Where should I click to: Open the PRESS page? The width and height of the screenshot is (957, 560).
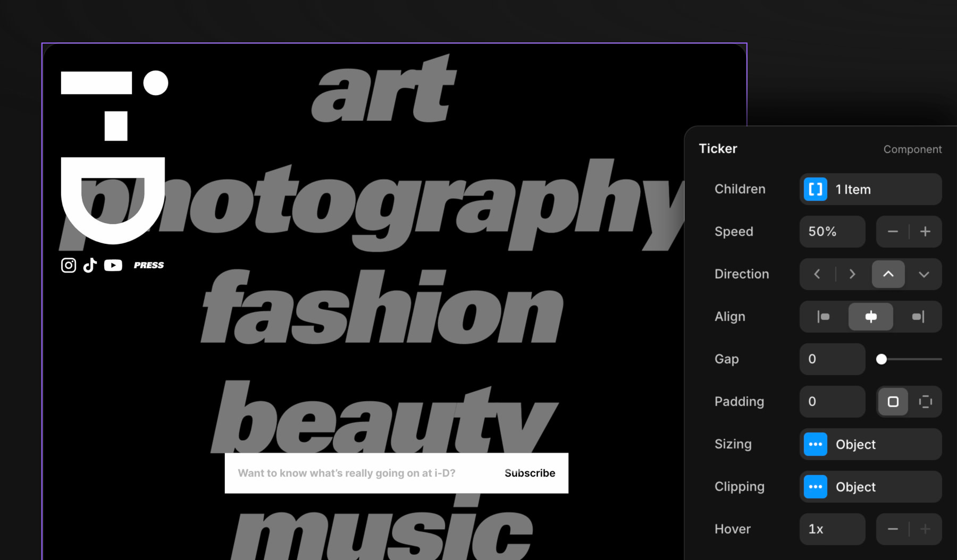(148, 265)
